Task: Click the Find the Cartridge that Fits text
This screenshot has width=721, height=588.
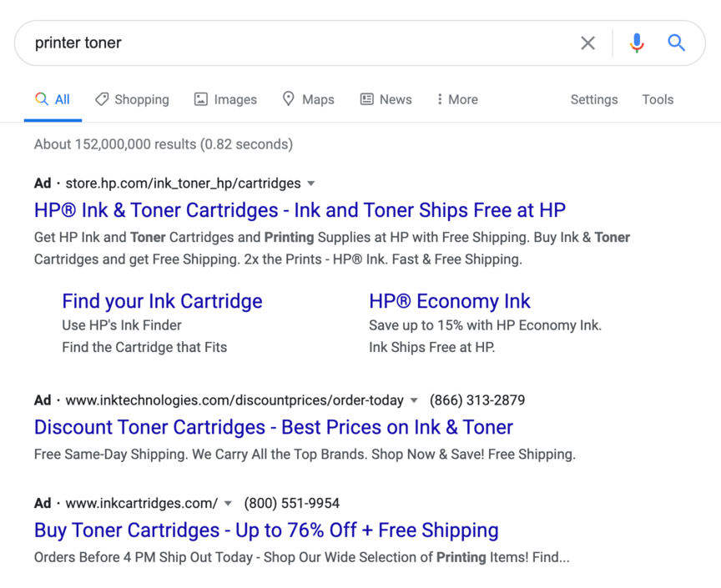Action: 145,348
